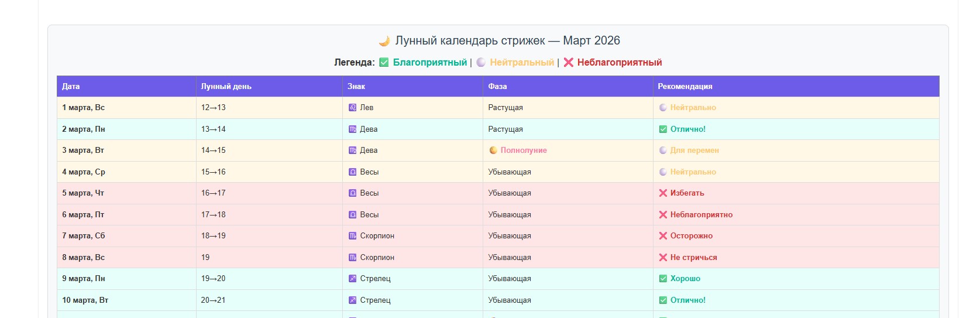
Task: Click the Sagittarius icon in the 9 марта row
Action: tap(352, 279)
